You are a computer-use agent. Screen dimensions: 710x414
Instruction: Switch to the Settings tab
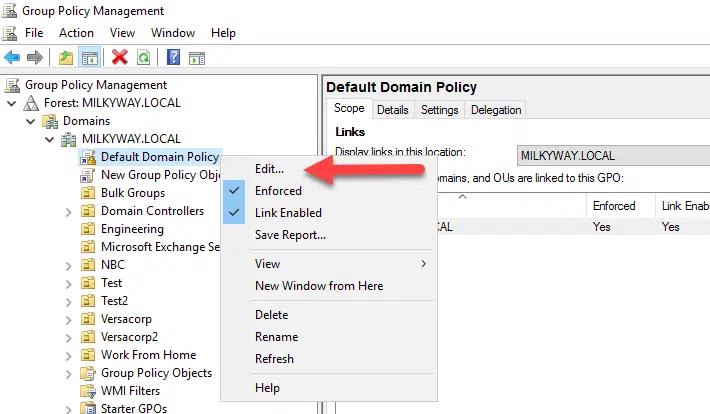tap(440, 110)
